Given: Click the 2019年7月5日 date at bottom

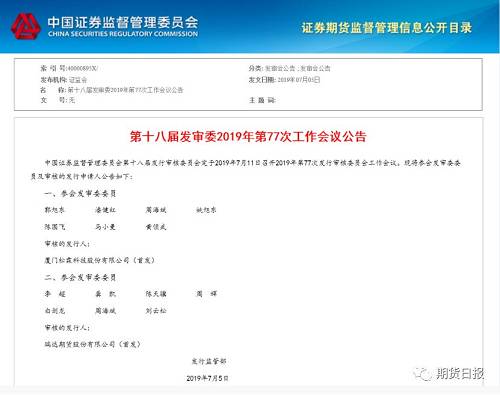Looking at the screenshot, I should [207, 378].
